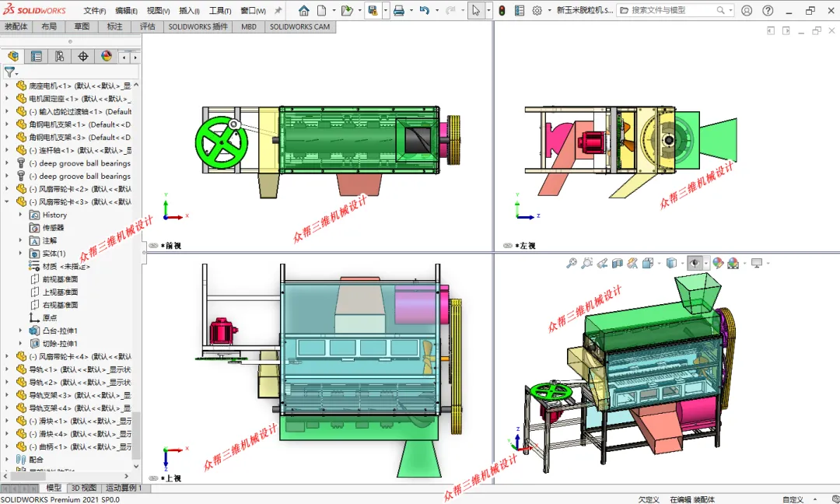
Task: Click the feature tree horizontal scrollbar
Action: (x=28, y=476)
